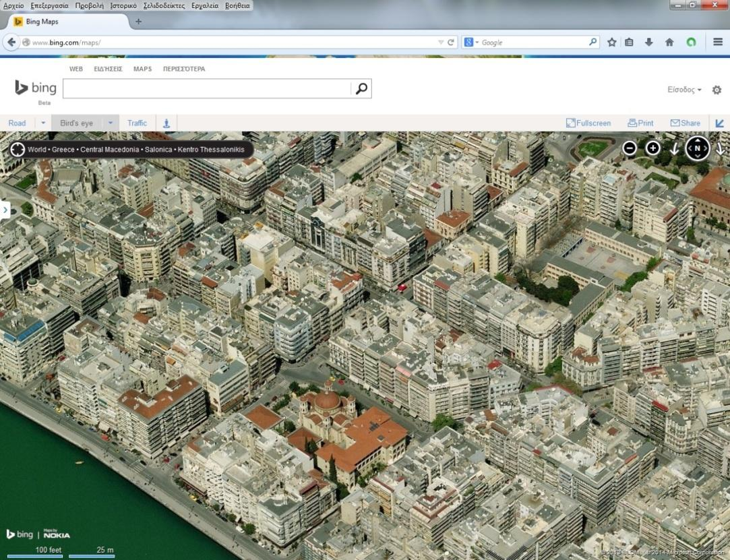Click the Nokia maps logo
This screenshot has width=730, height=560.
point(57,534)
